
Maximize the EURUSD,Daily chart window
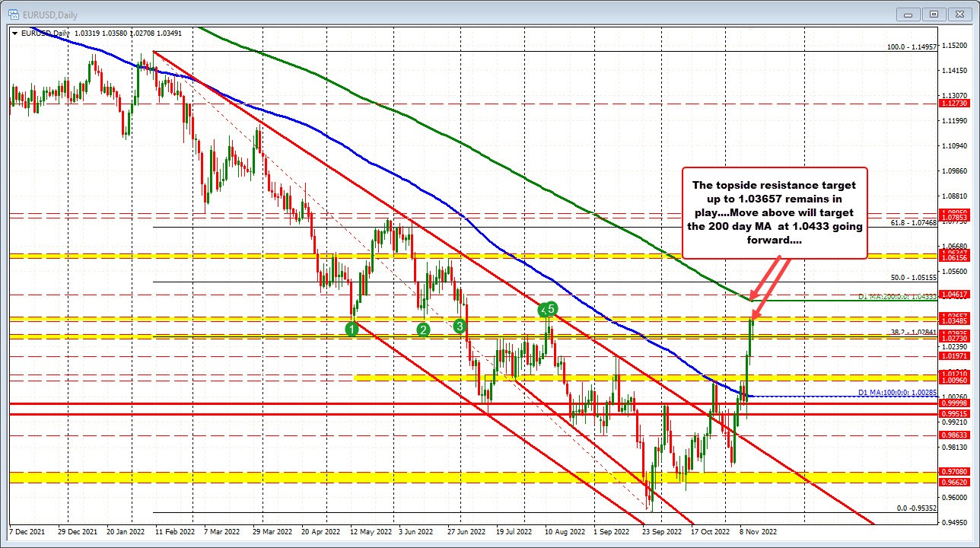934,14
